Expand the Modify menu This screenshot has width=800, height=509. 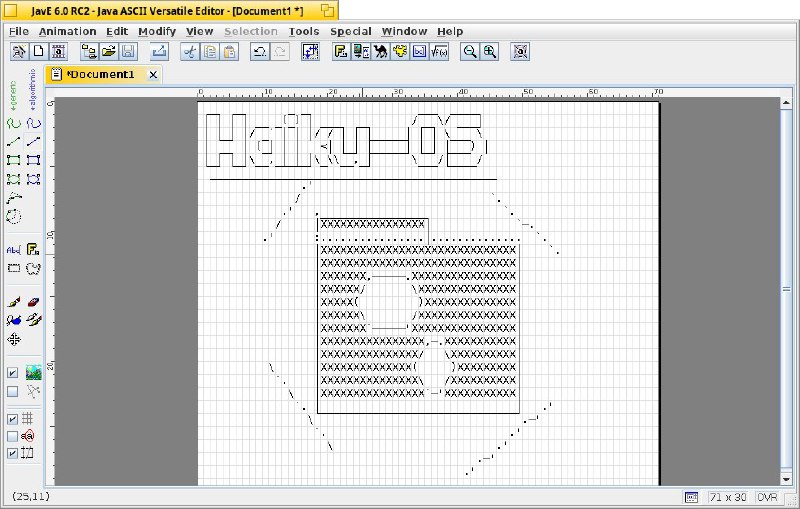pyautogui.click(x=156, y=31)
